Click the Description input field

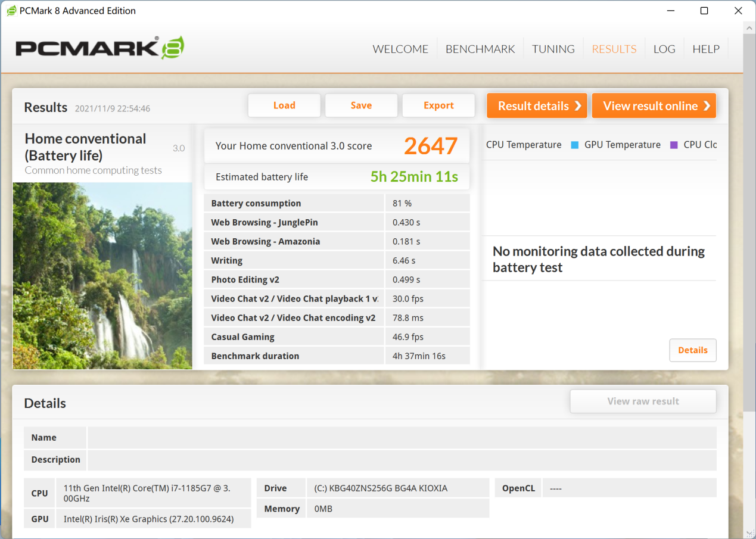tap(402, 460)
